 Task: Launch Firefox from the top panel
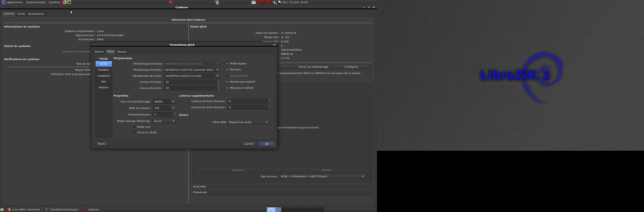[x=64, y=2]
